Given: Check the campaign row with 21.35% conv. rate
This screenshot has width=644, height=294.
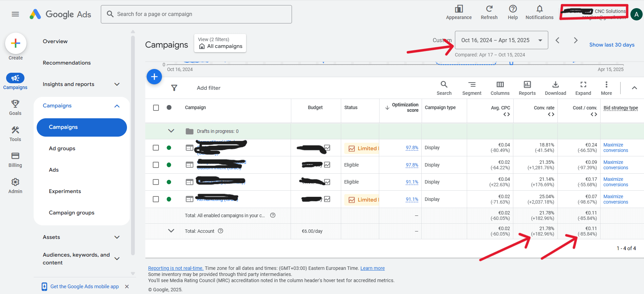Looking at the screenshot, I should click(x=156, y=165).
